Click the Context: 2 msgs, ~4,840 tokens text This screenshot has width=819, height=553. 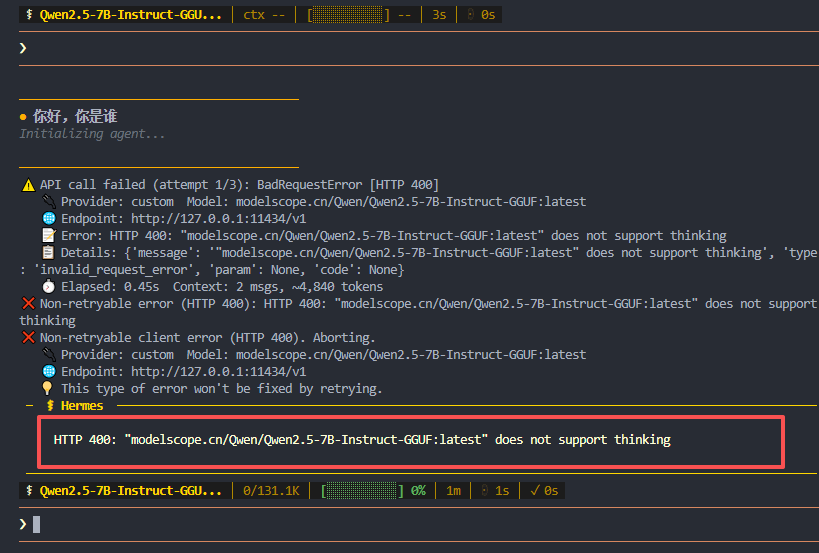click(278, 287)
